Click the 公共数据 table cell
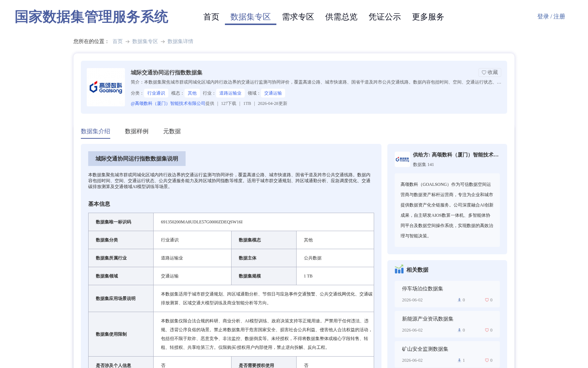Image resolution: width=588 pixels, height=368 pixels. tap(313, 258)
